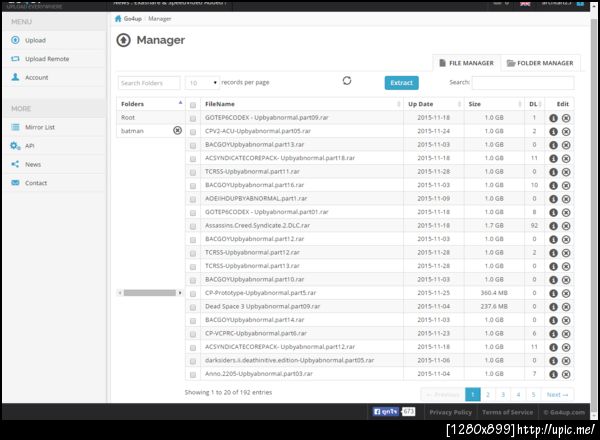The image size is (600, 440).
Task: Show info for TCRSS part11.rar
Action: [x=553, y=172]
